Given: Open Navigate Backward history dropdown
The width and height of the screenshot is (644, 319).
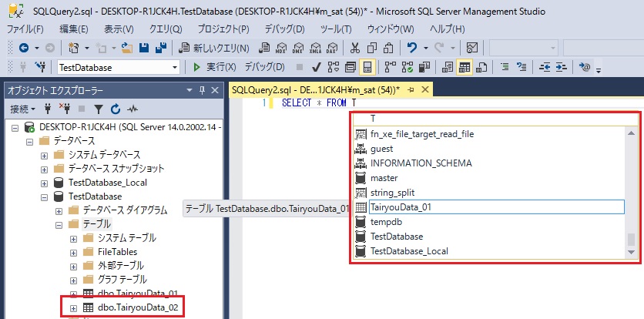Looking at the screenshot, I should click(36, 48).
